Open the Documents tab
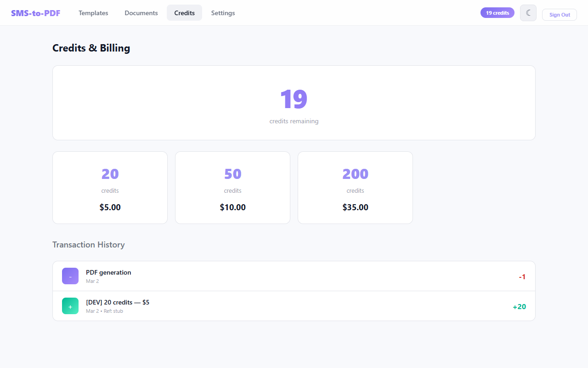588x368 pixels. pos(141,13)
